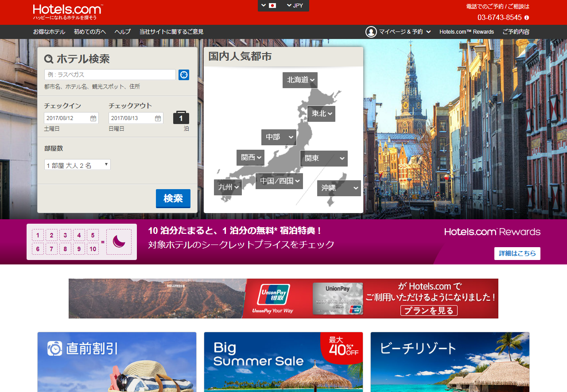Click the UnionPay logo in ad
This screenshot has height=392, width=567.
[x=273, y=295]
